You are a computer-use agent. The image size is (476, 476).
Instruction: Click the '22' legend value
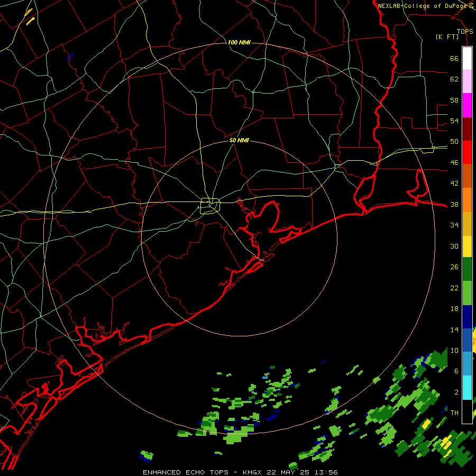tap(454, 288)
